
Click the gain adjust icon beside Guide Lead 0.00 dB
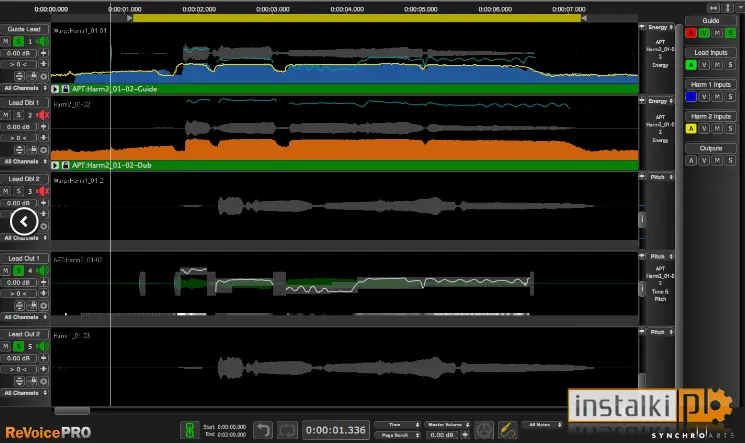(x=43, y=53)
